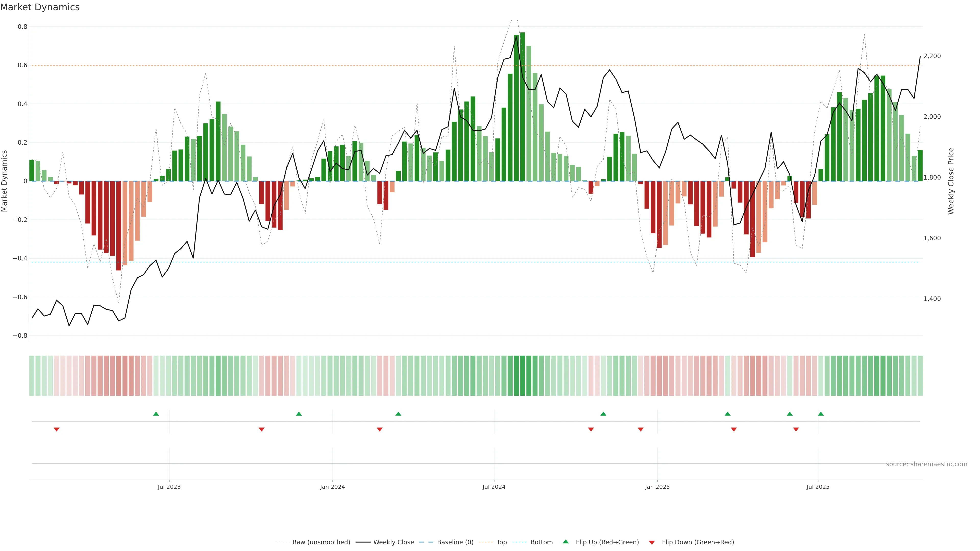The height and width of the screenshot is (551, 980).
Task: Click the 2,200 right axis price tick
Action: tap(932, 56)
